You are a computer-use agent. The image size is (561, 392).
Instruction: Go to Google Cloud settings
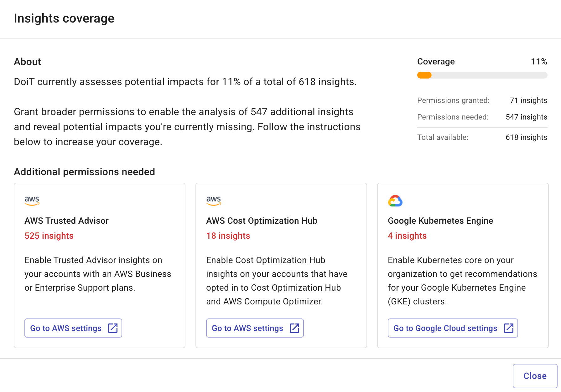pyautogui.click(x=453, y=328)
